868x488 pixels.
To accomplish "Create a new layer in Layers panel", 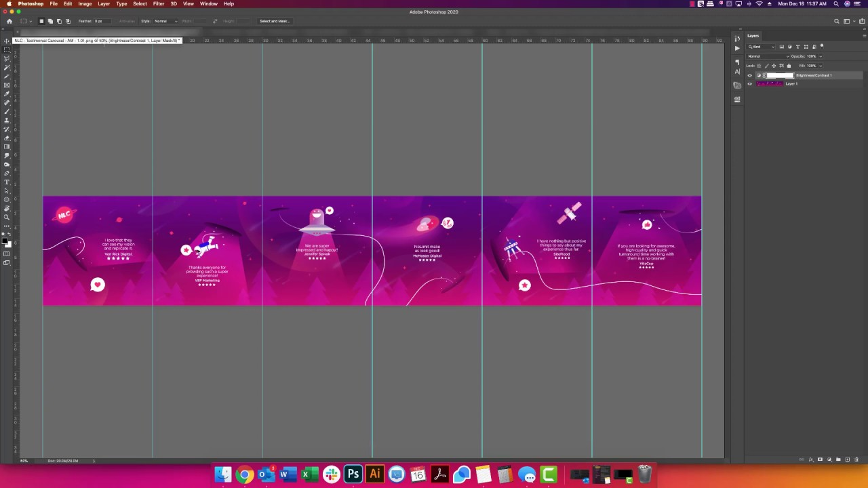I will pos(847,460).
